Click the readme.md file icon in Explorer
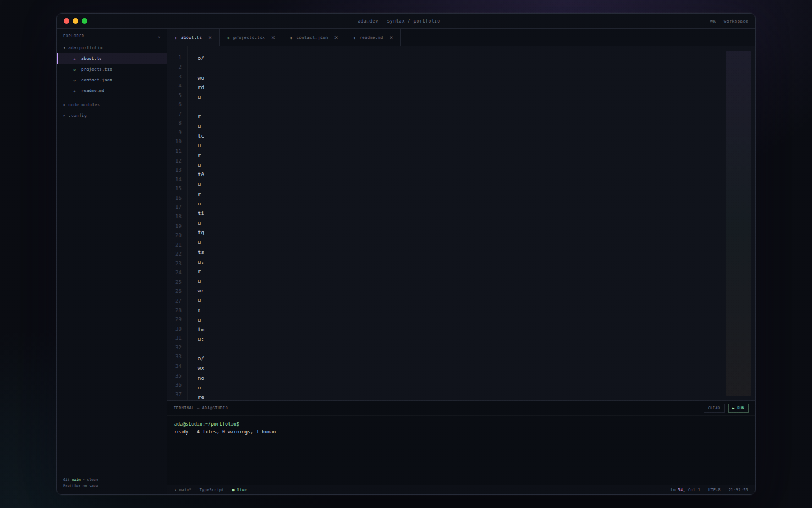The width and height of the screenshot is (812, 508). pyautogui.click(x=74, y=91)
